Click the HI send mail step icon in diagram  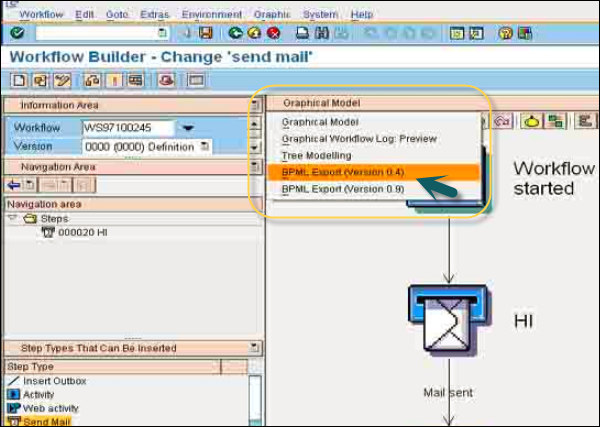click(448, 319)
